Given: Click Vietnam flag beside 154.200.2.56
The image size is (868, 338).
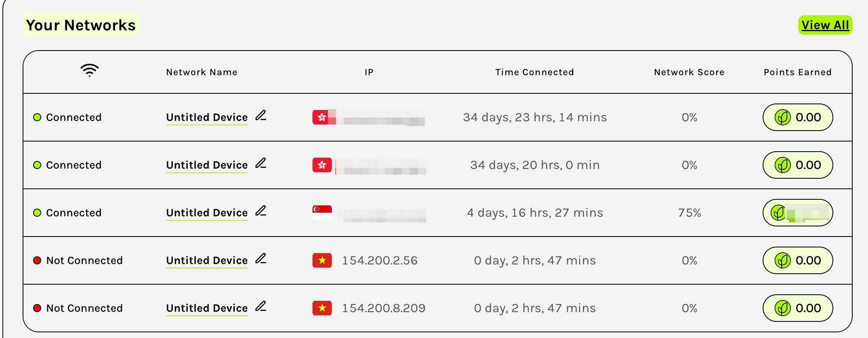Looking at the screenshot, I should [322, 260].
